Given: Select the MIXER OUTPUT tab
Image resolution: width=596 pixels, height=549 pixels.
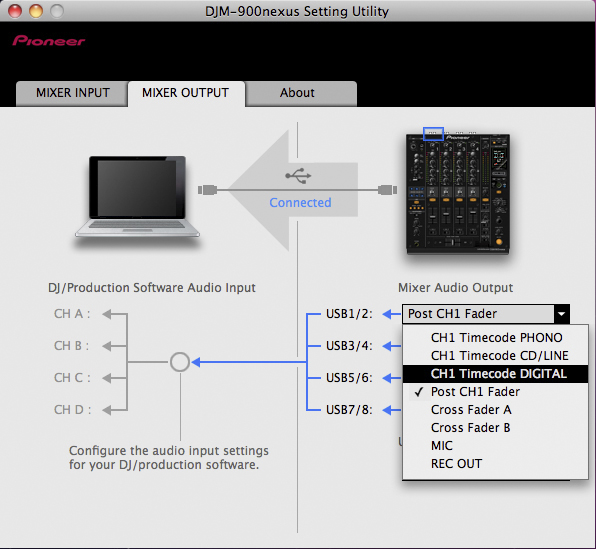Looking at the screenshot, I should (x=186, y=93).
